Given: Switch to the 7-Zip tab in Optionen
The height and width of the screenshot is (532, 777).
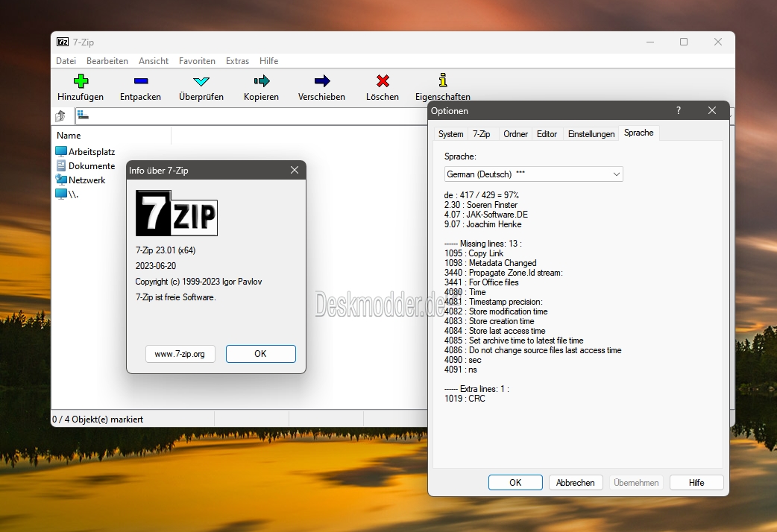Looking at the screenshot, I should tap(481, 133).
